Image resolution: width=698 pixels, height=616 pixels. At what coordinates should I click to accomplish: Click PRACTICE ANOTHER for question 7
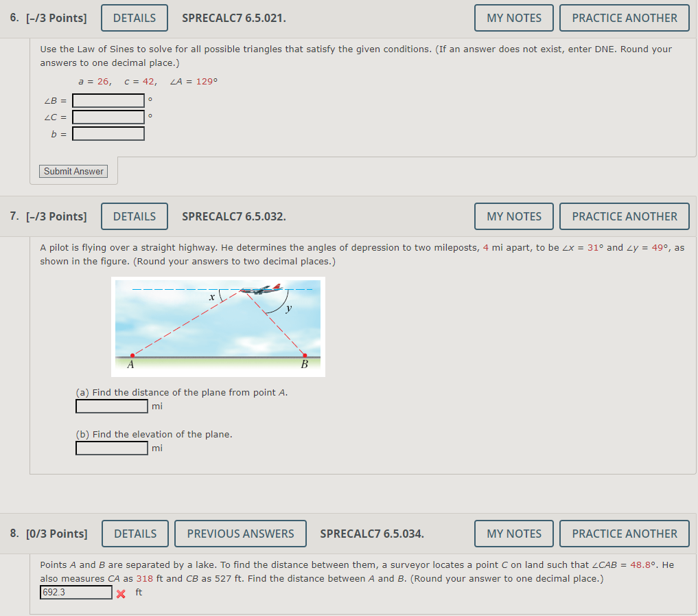tap(624, 216)
